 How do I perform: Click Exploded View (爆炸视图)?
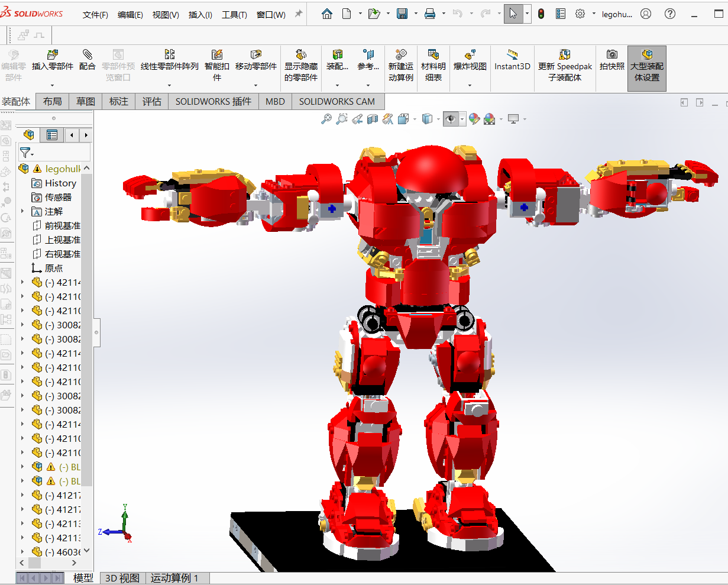click(470, 61)
